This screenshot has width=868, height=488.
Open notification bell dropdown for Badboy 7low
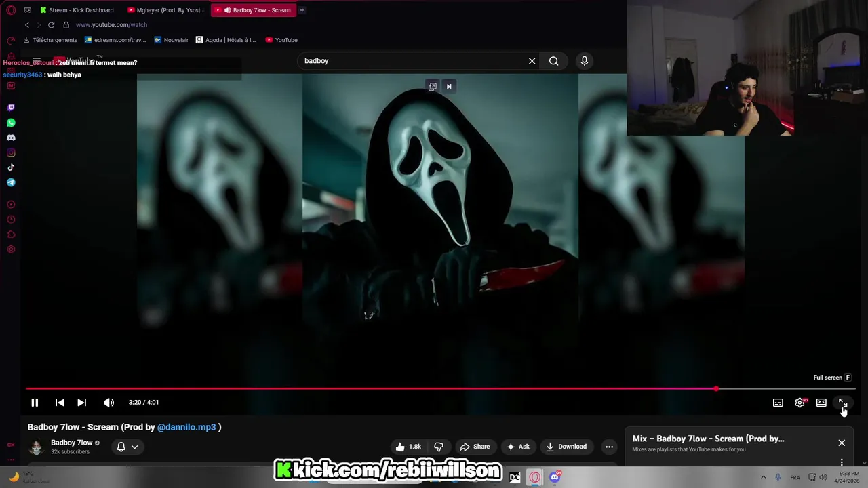point(127,447)
